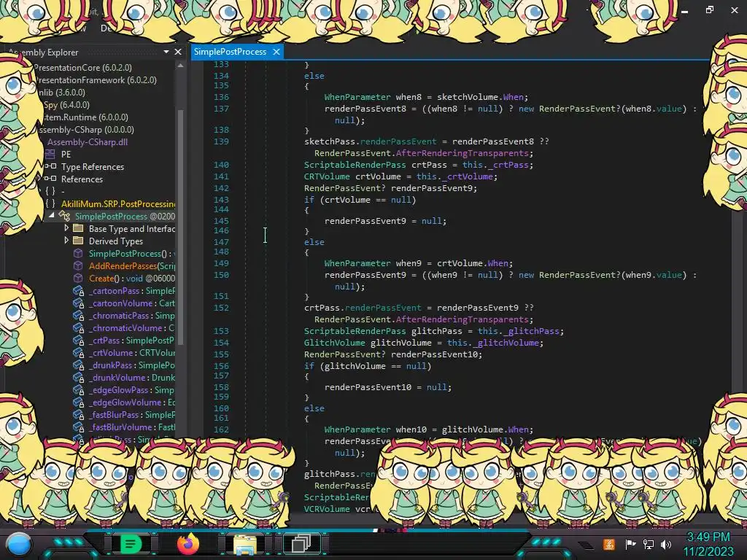The width and height of the screenshot is (747, 560).
Task: Click the _chromaticPass field icon
Action: click(79, 315)
